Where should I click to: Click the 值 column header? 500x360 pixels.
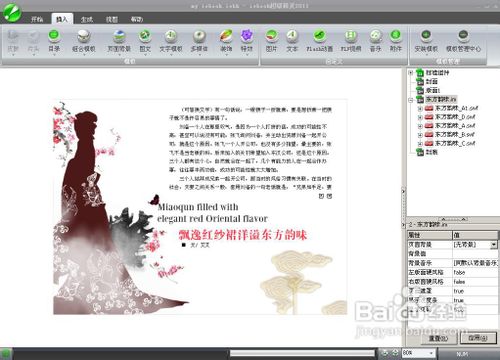(x=475, y=235)
